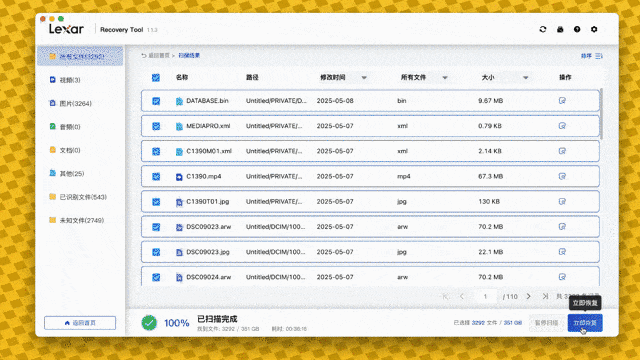
Task: Click the 返回首页 breadcrumb link
Action: (159, 56)
